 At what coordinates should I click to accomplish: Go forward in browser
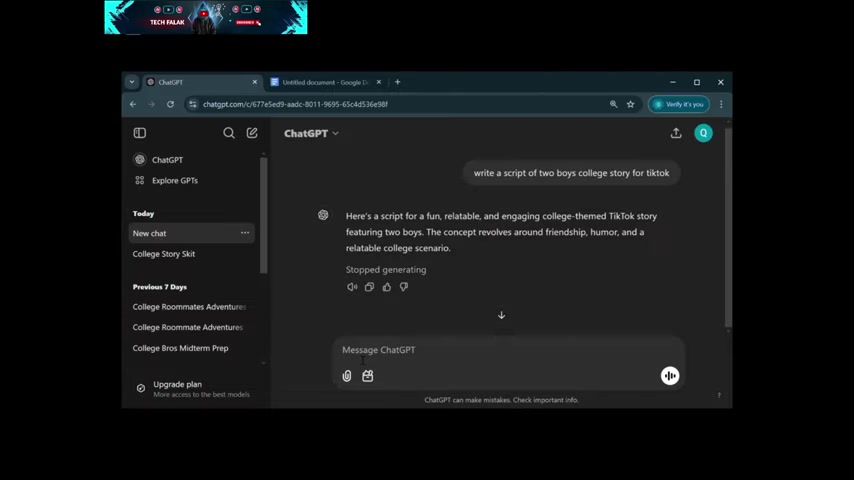(151, 104)
